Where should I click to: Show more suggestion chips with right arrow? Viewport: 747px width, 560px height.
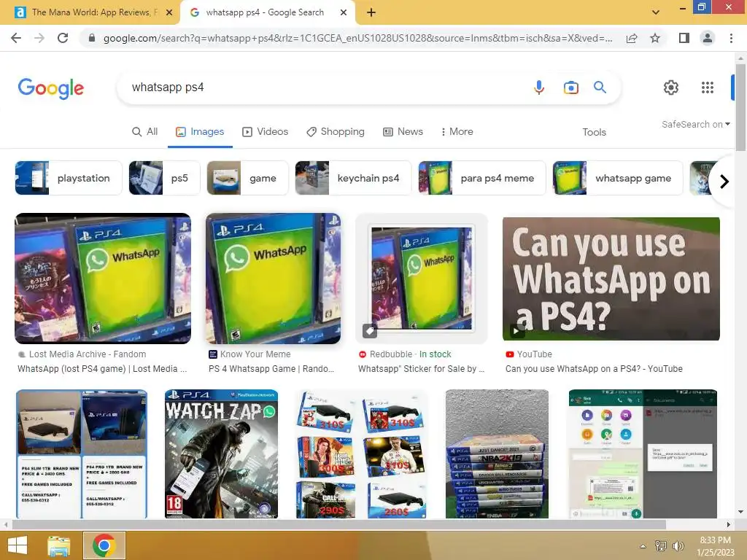[x=724, y=182]
